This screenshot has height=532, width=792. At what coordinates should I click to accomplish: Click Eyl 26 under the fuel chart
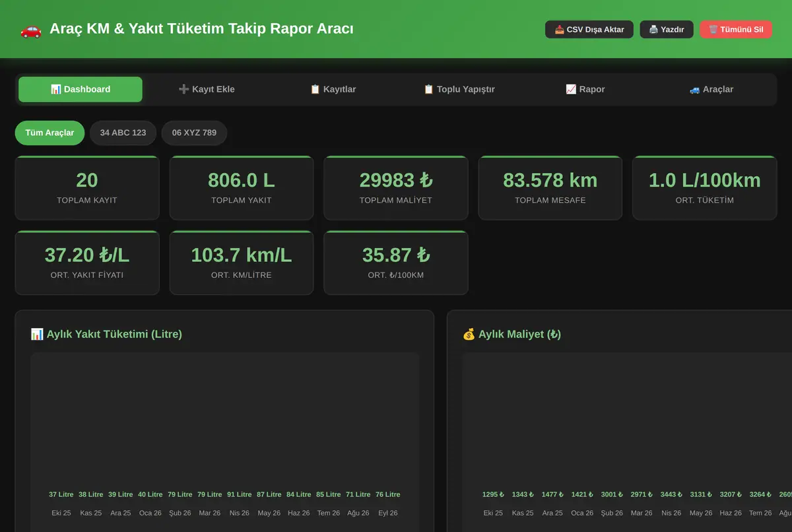[388, 513]
